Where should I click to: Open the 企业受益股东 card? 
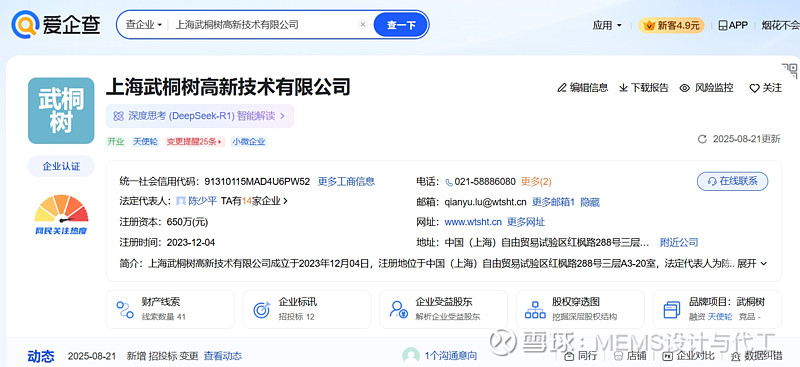tap(443, 309)
